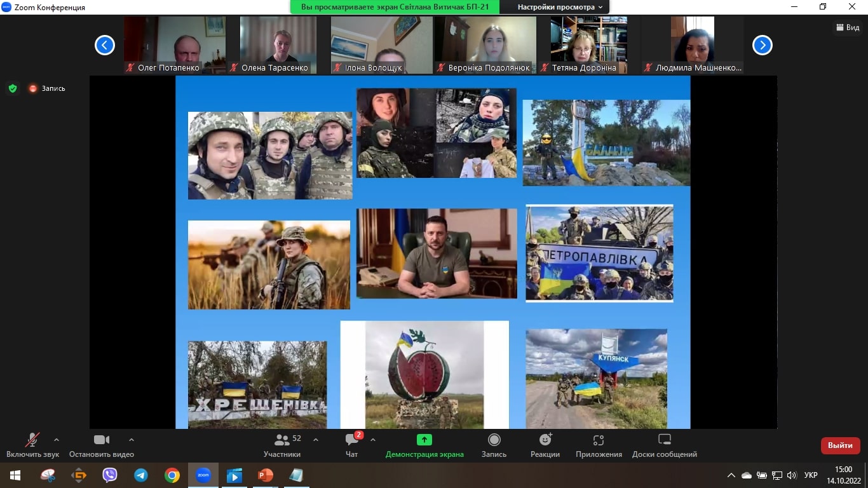Expand audio settings arrow next to microphone
This screenshot has width=868, height=488.
[57, 440]
